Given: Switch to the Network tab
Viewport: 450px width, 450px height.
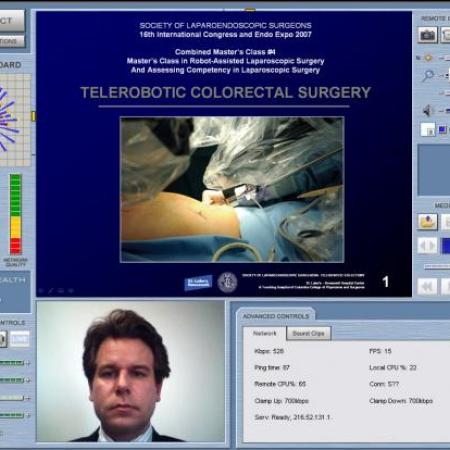Looking at the screenshot, I should click(x=265, y=333).
